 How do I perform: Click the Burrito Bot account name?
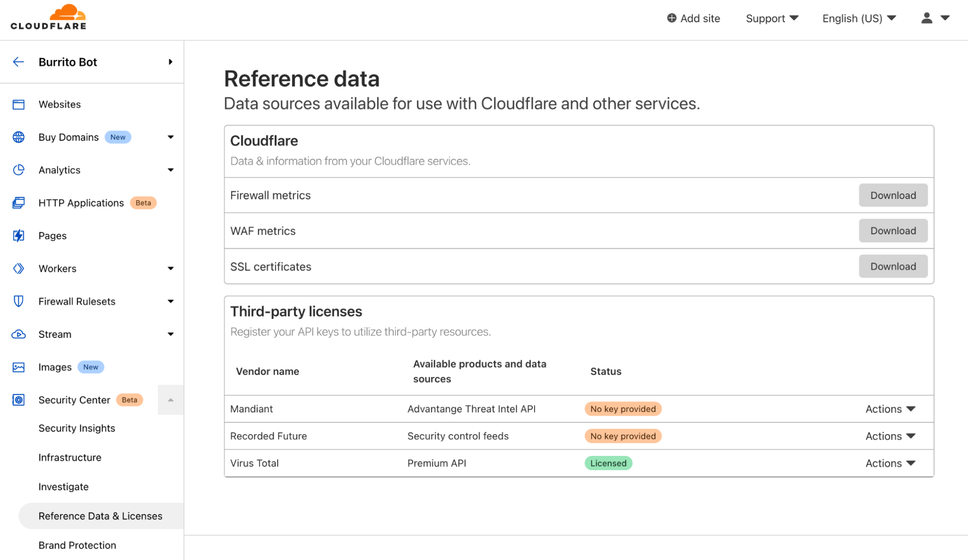pyautogui.click(x=68, y=62)
